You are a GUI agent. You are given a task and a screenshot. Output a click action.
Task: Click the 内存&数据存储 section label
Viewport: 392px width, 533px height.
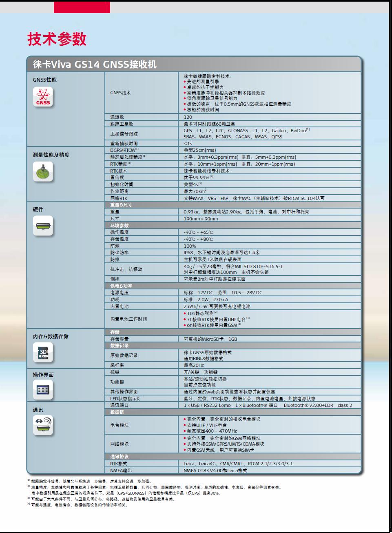tap(51, 336)
